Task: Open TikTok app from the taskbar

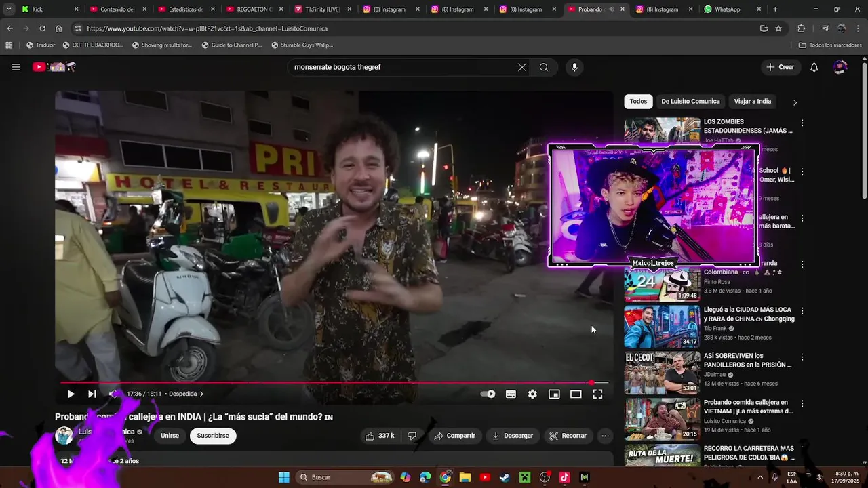Action: (564, 477)
